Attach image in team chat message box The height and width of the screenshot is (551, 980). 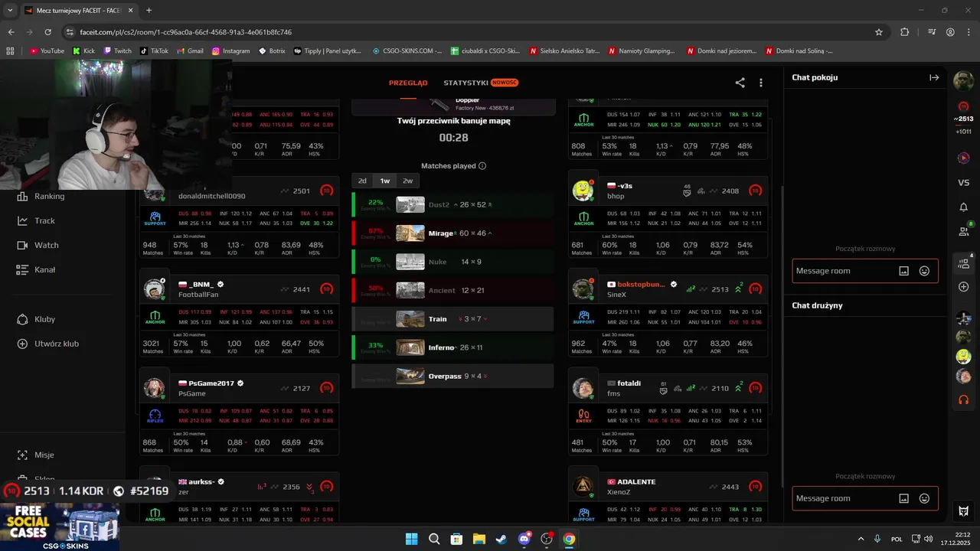tap(903, 498)
